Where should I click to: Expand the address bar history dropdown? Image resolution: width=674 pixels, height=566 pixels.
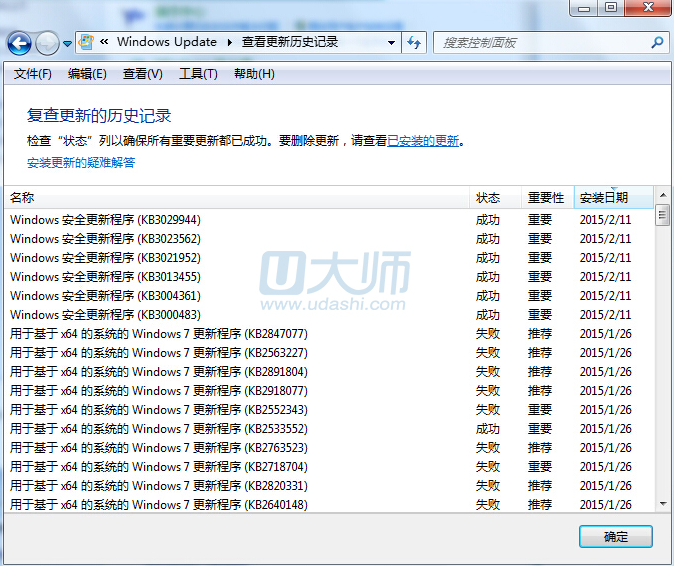(x=390, y=42)
